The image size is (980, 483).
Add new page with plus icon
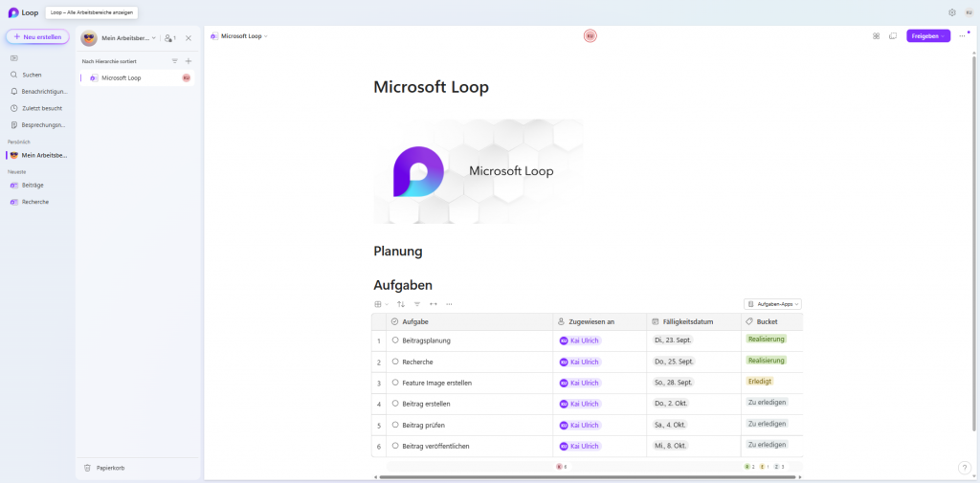pyautogui.click(x=189, y=60)
